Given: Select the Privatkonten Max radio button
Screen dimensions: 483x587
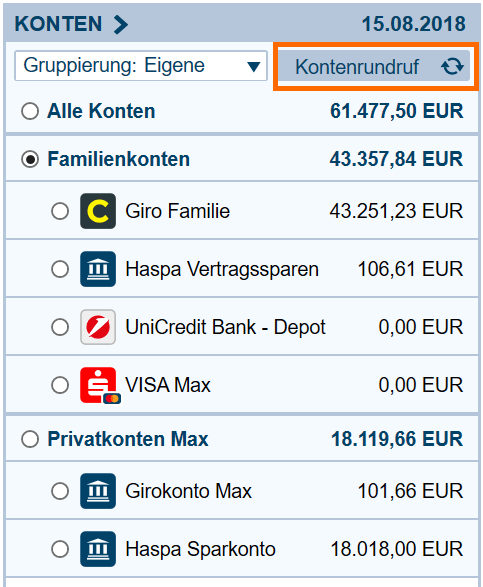Looking at the screenshot, I should click(x=30, y=439).
